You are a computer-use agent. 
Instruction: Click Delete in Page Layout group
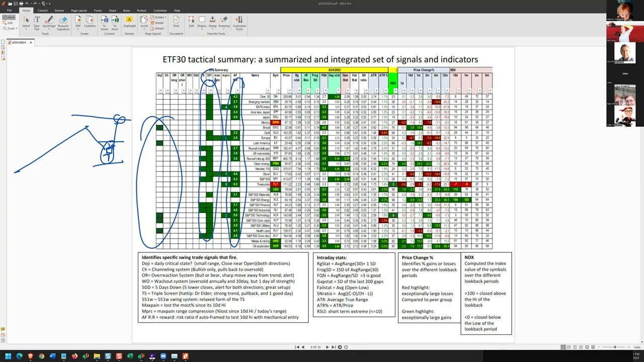tap(158, 23)
